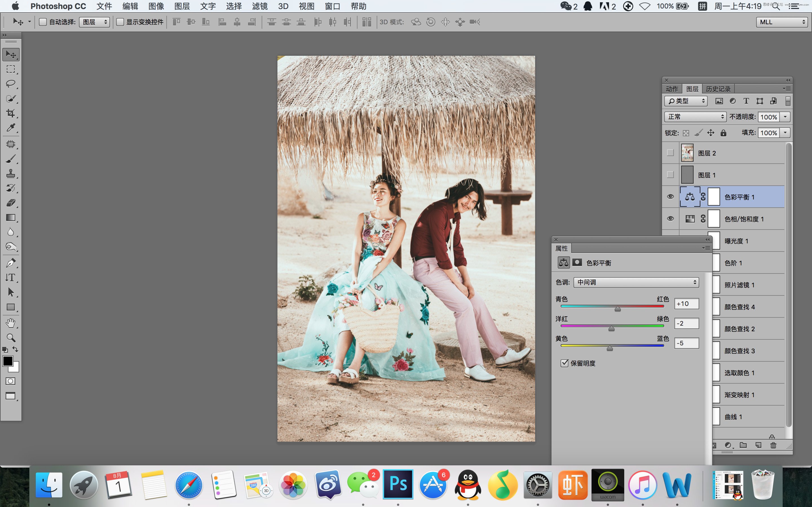The image size is (812, 507).
Task: Select the Clone Stamp tool
Action: pyautogui.click(x=11, y=173)
